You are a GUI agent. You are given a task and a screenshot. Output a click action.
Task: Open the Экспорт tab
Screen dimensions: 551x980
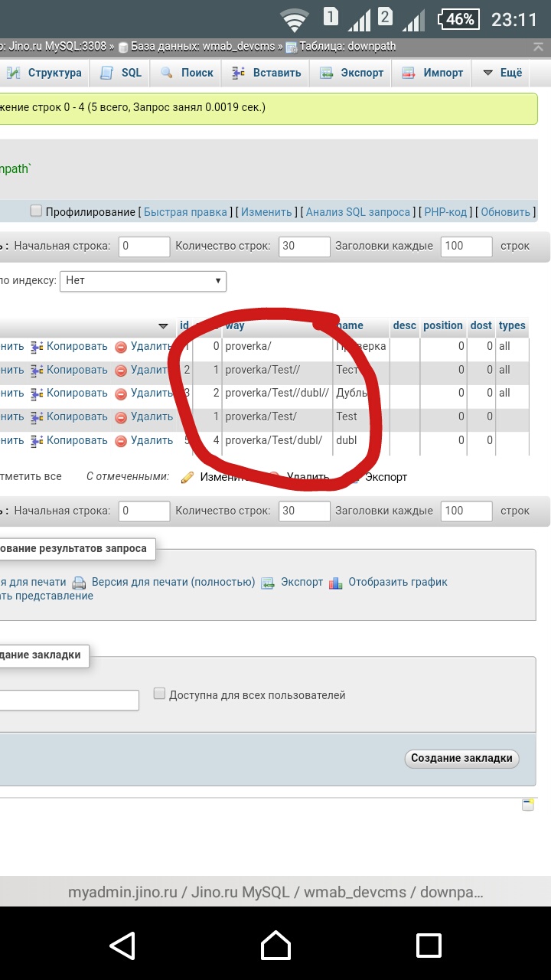click(351, 73)
